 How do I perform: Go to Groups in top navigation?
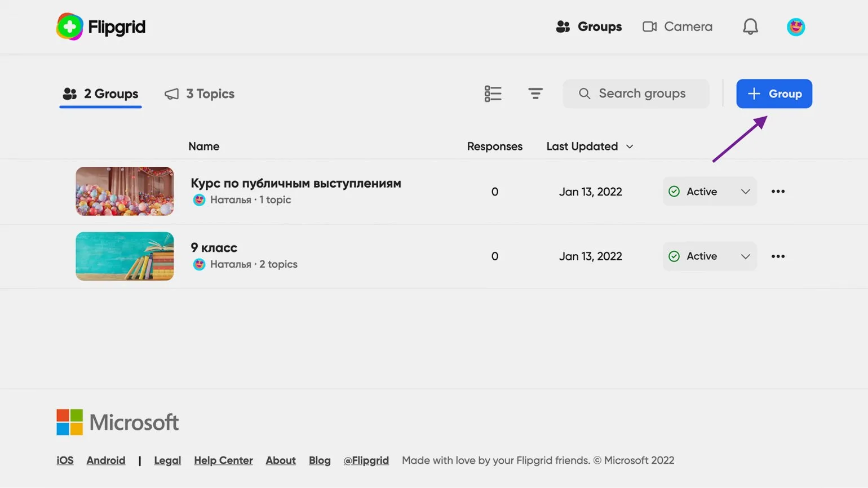pos(588,26)
